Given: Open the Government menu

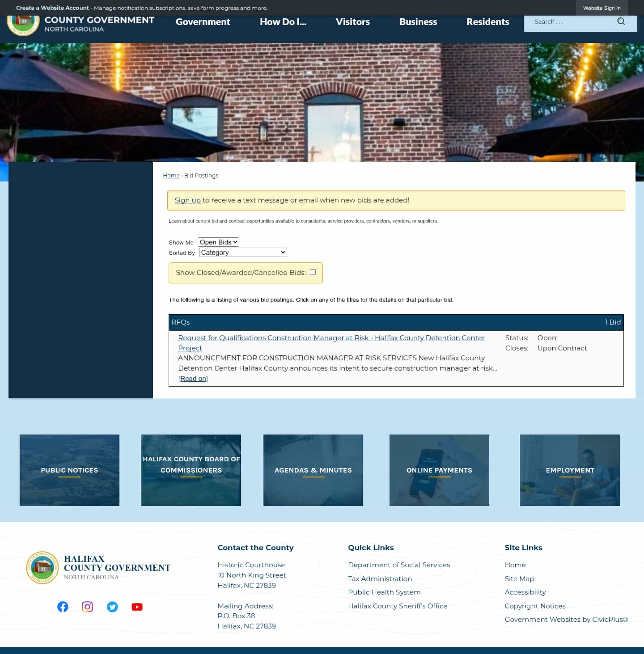Looking at the screenshot, I should pyautogui.click(x=203, y=21).
